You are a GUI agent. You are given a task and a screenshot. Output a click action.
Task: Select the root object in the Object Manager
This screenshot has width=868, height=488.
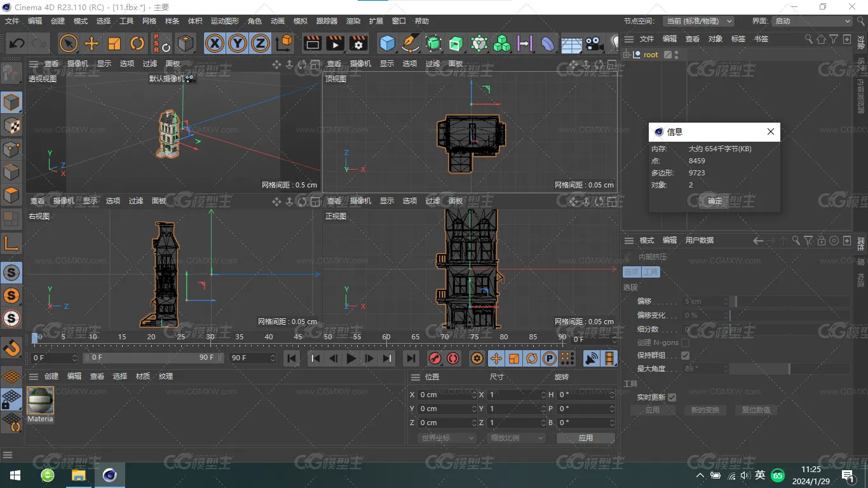pos(651,55)
